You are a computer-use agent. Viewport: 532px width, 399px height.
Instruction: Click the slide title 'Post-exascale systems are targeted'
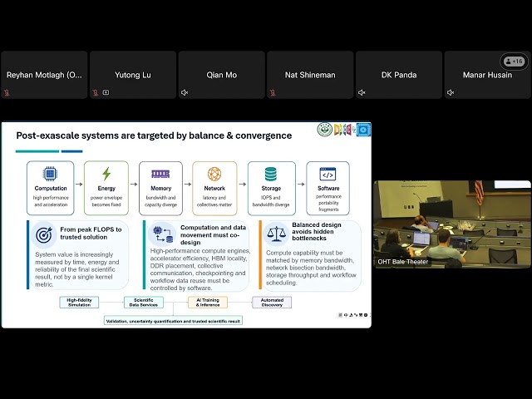154,135
